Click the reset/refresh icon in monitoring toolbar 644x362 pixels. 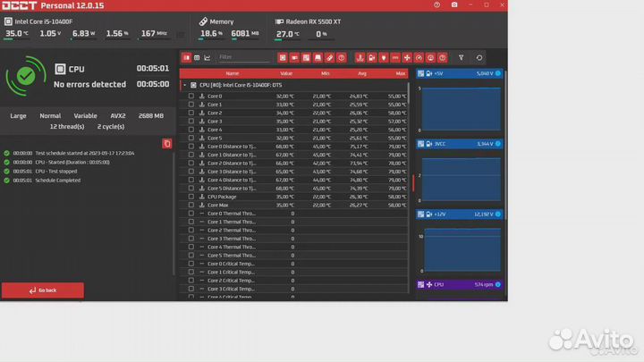coord(480,57)
